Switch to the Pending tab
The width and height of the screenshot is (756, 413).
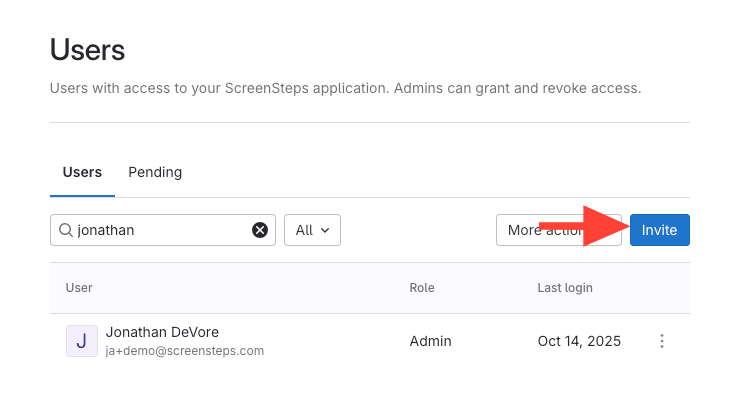point(155,172)
